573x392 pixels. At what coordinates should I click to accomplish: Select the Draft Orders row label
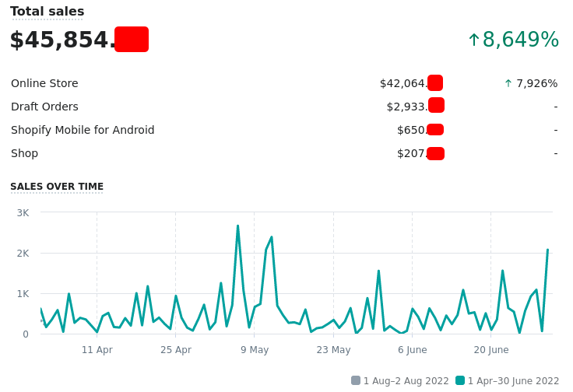44,107
